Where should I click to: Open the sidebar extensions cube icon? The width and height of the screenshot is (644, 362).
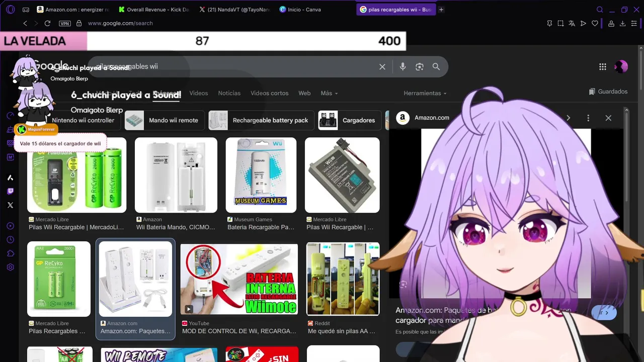click(x=10, y=253)
